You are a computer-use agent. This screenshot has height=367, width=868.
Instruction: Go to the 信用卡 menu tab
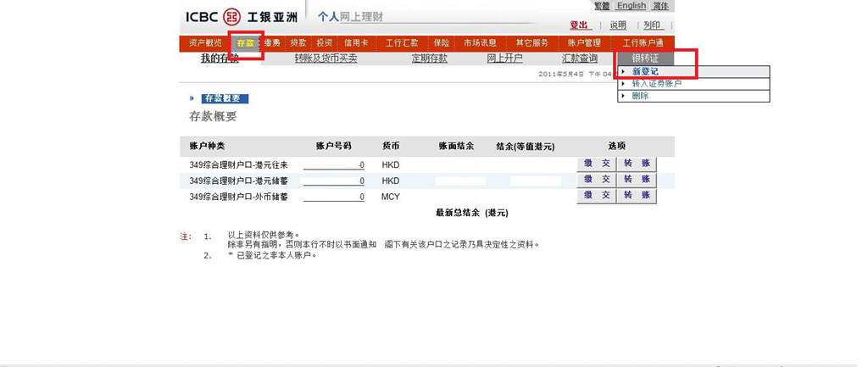(355, 43)
